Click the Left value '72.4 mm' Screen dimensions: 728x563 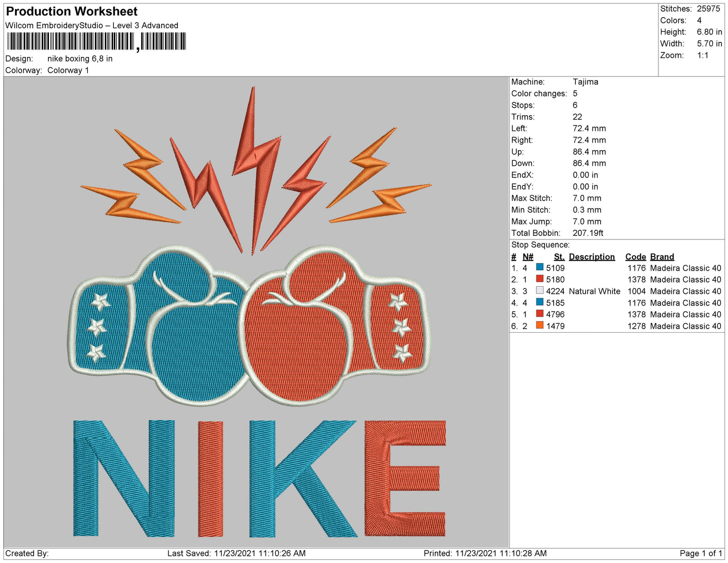[x=589, y=129]
